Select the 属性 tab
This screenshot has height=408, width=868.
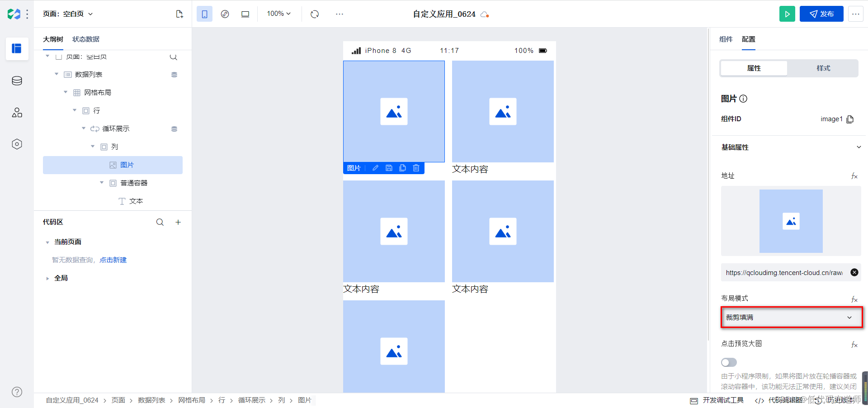[754, 68]
